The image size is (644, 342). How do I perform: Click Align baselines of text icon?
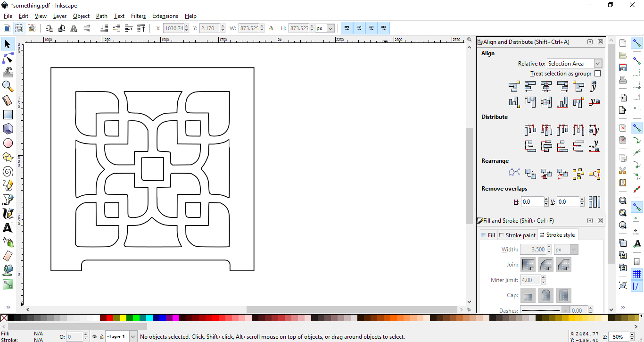click(x=594, y=101)
